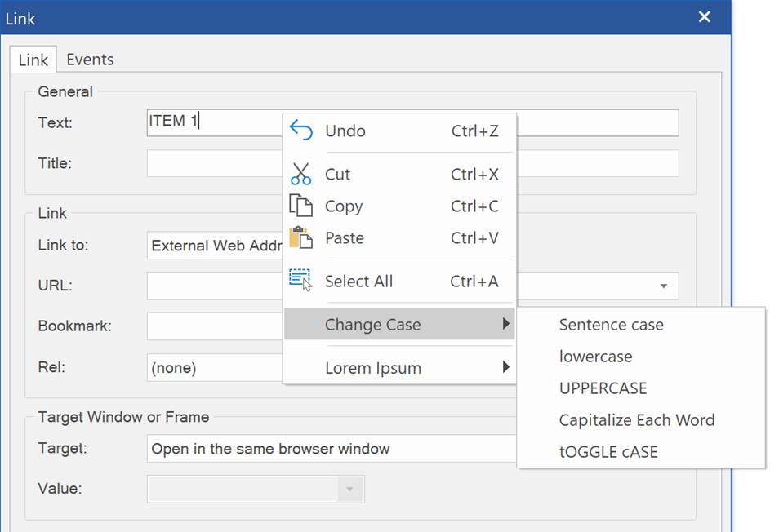Select the Link tab
Viewport: 770px width, 532px height.
tap(33, 60)
